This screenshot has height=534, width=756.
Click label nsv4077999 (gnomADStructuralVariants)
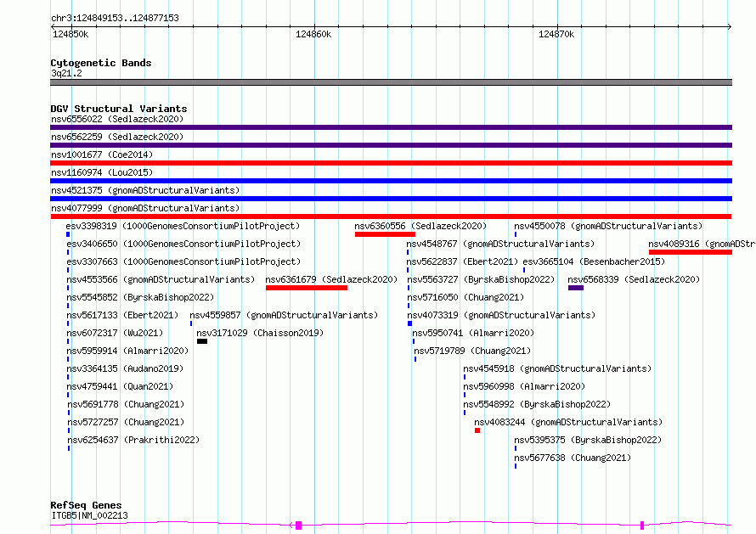(x=145, y=208)
